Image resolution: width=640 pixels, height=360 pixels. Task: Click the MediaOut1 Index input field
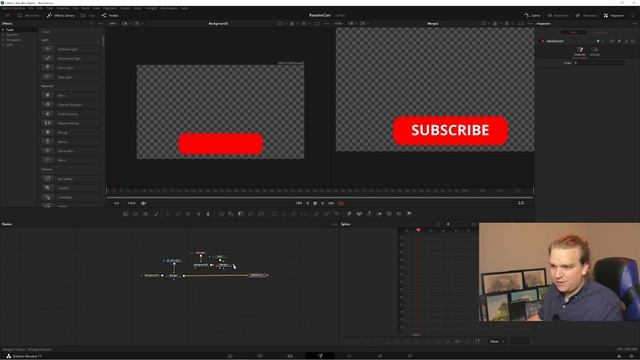[599, 63]
